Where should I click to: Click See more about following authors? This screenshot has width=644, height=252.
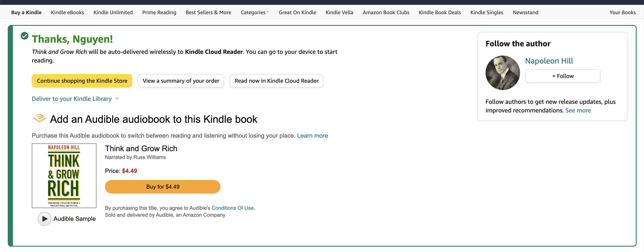tap(578, 110)
